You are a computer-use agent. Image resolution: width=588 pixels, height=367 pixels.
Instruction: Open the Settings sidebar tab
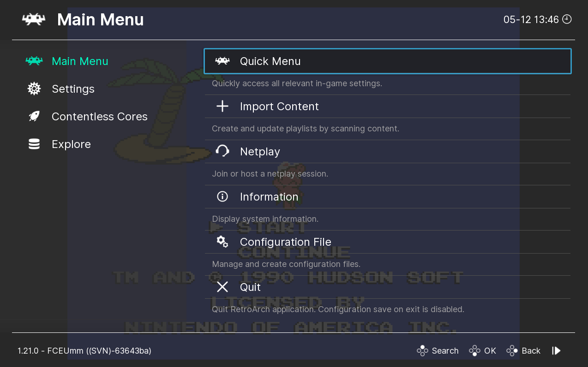click(x=73, y=89)
